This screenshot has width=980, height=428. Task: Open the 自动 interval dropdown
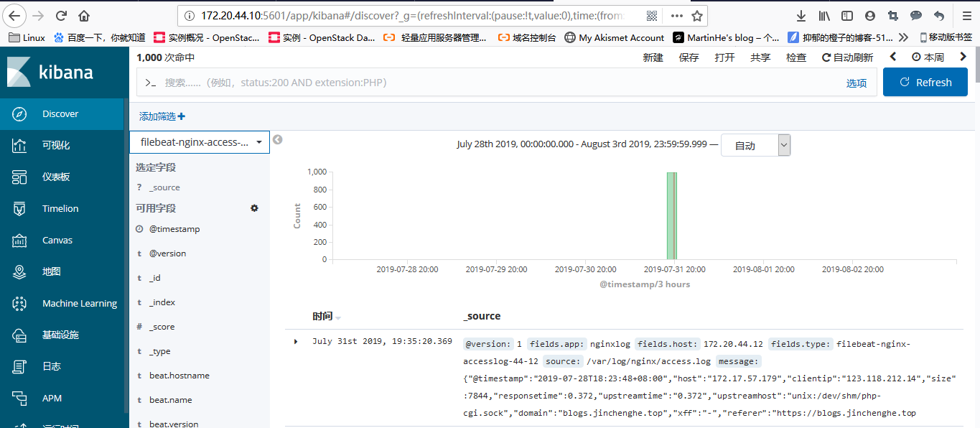coord(755,146)
